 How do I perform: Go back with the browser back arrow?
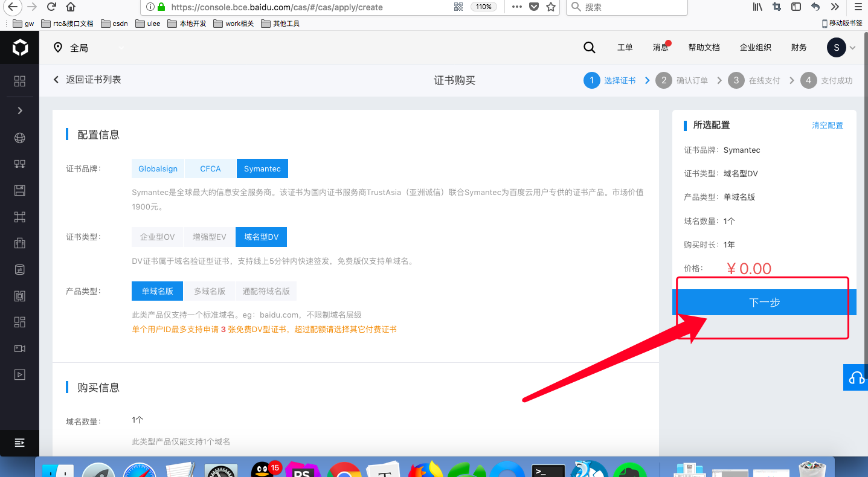tap(11, 7)
